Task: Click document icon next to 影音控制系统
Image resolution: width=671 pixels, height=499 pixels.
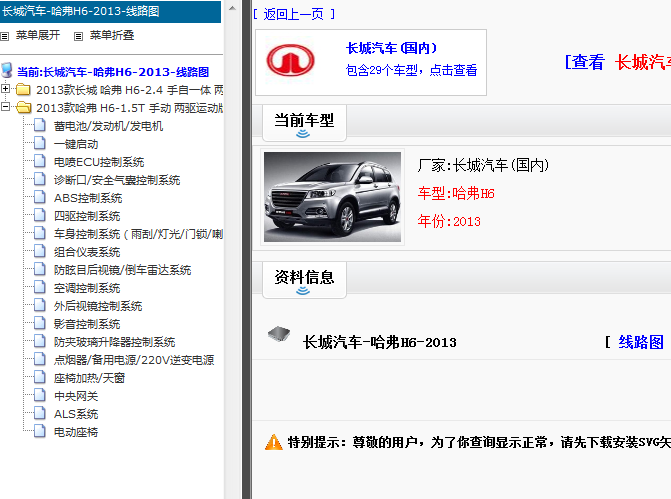Action: coord(40,323)
